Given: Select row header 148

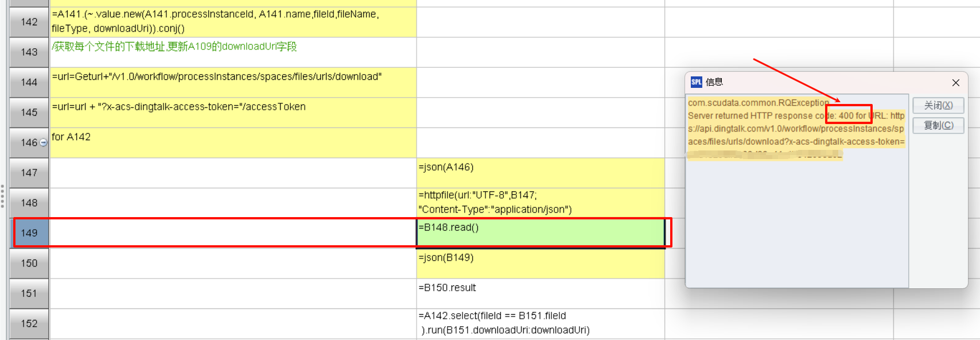Looking at the screenshot, I should coord(29,203).
